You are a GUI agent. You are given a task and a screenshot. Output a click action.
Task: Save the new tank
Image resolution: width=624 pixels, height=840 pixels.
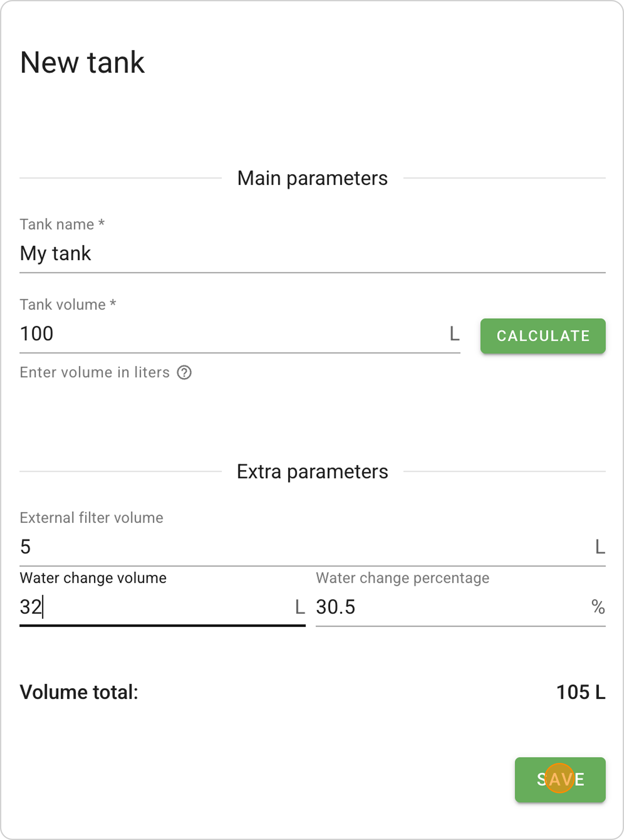coord(560,780)
